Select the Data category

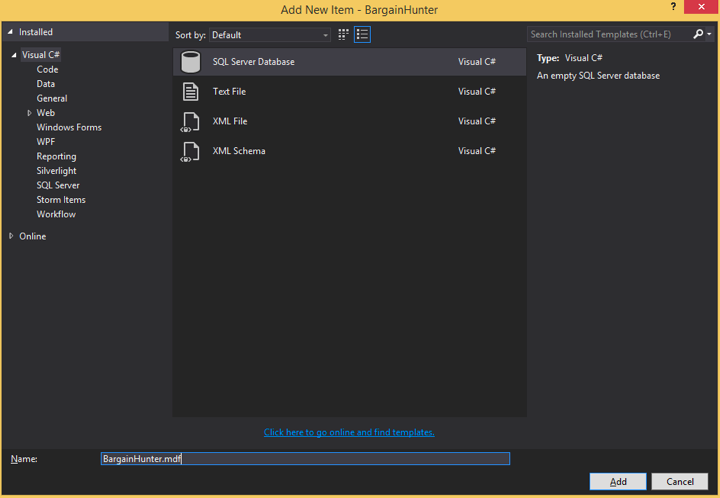(x=45, y=84)
